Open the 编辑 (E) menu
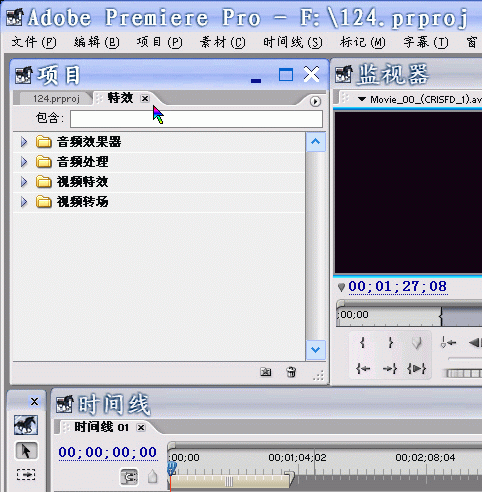The height and width of the screenshot is (492, 482). point(97,42)
